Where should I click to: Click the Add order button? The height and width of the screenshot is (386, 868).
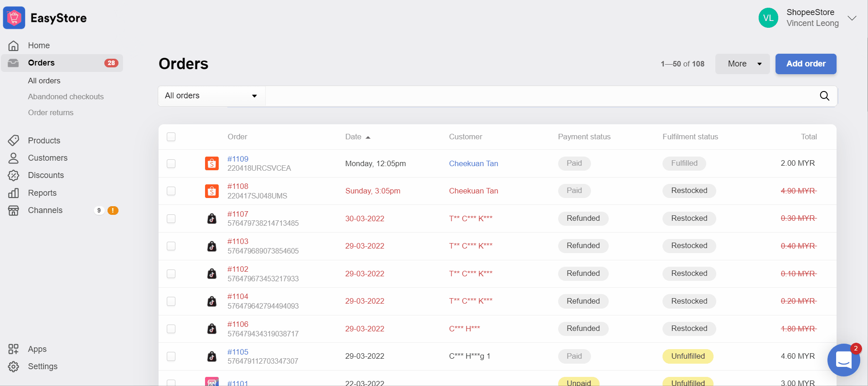pos(806,64)
